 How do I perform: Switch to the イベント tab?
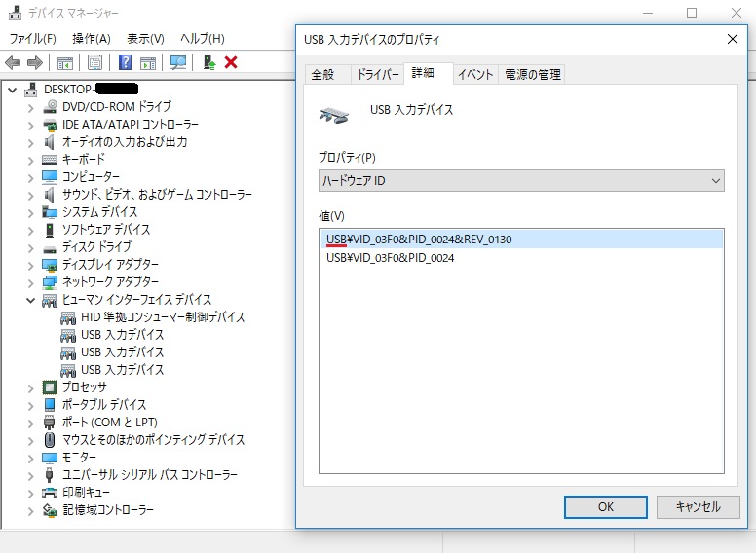(x=475, y=75)
